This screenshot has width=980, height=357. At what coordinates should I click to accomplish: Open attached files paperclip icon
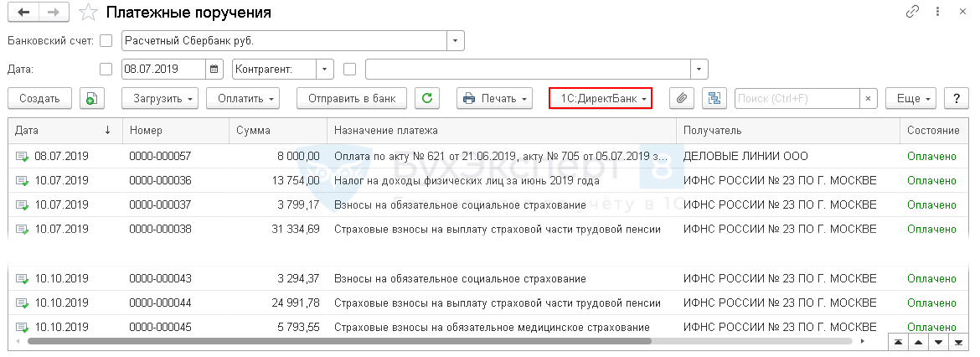[x=682, y=99]
